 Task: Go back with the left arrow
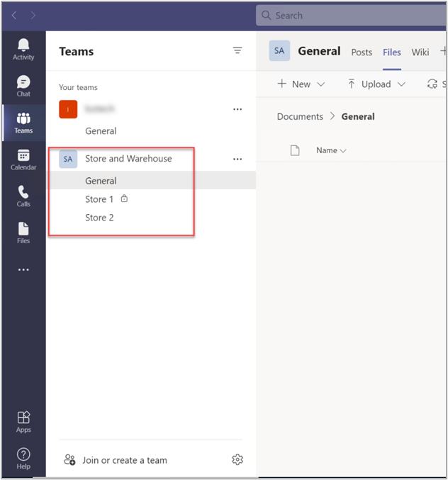14,15
